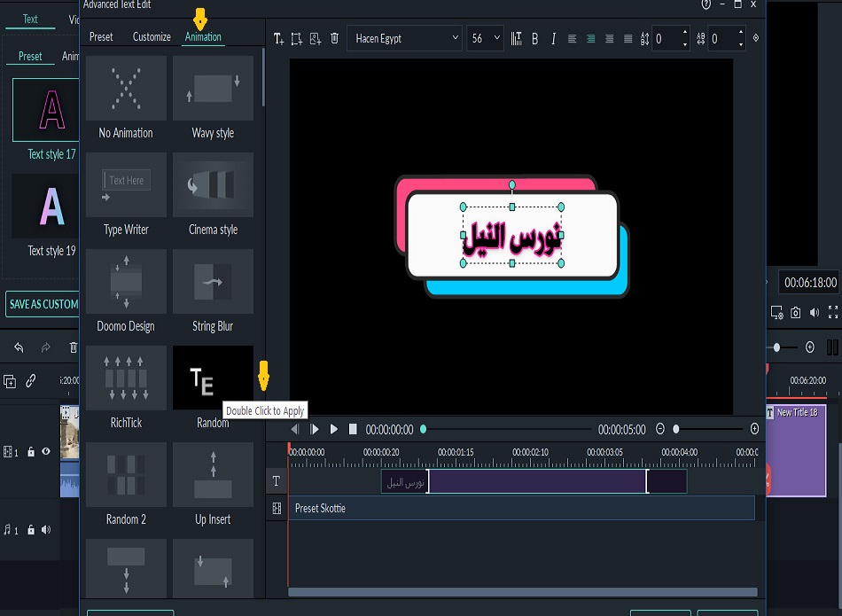Zoom out the text timeline
The width and height of the screenshot is (842, 616).
(660, 429)
